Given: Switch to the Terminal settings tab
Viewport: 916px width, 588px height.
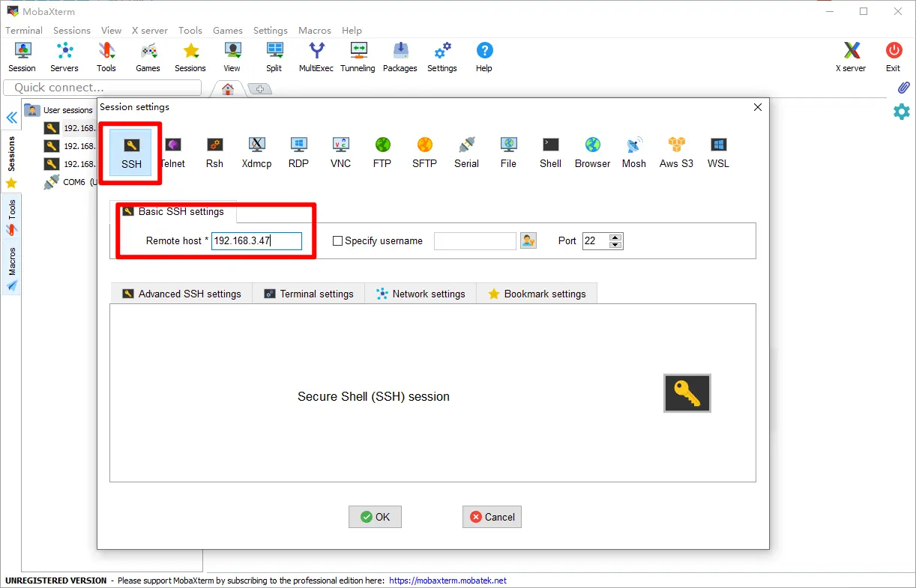Looking at the screenshot, I should point(308,294).
